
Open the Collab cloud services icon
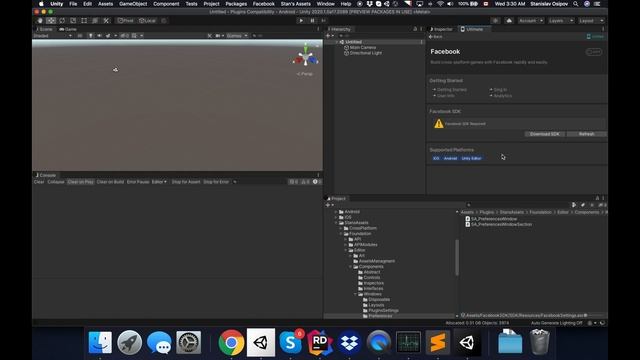pyautogui.click(x=509, y=20)
